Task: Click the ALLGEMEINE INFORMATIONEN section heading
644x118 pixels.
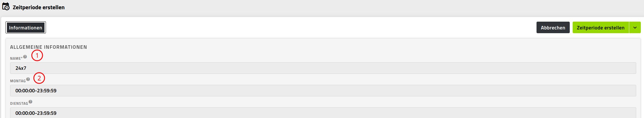Action: pyautogui.click(x=49, y=47)
